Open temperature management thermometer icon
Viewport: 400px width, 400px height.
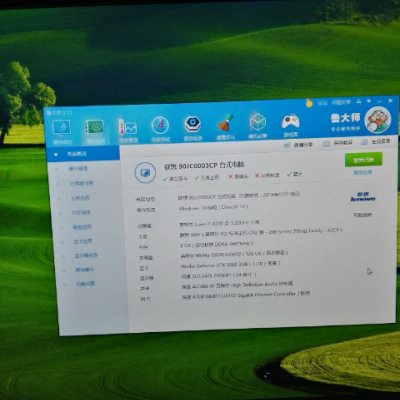127,127
